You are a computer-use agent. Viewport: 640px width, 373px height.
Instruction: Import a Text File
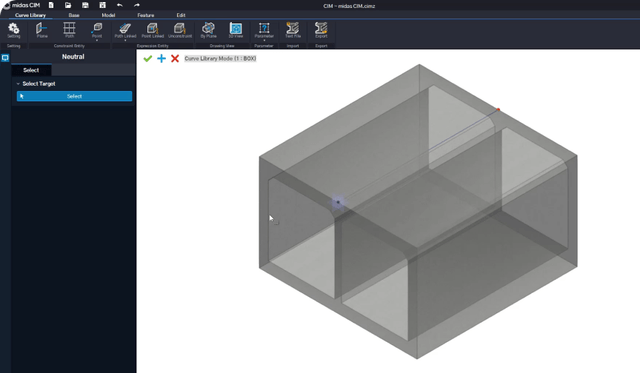(293, 30)
